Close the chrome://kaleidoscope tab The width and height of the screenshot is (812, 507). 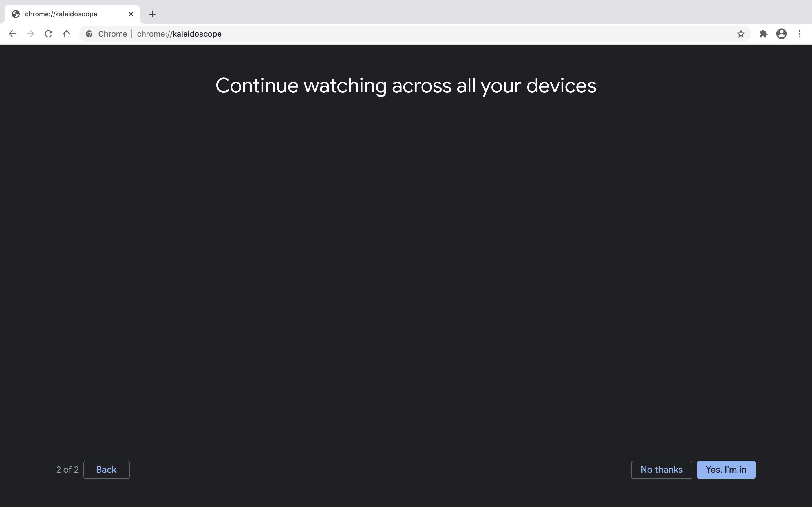[x=131, y=14]
